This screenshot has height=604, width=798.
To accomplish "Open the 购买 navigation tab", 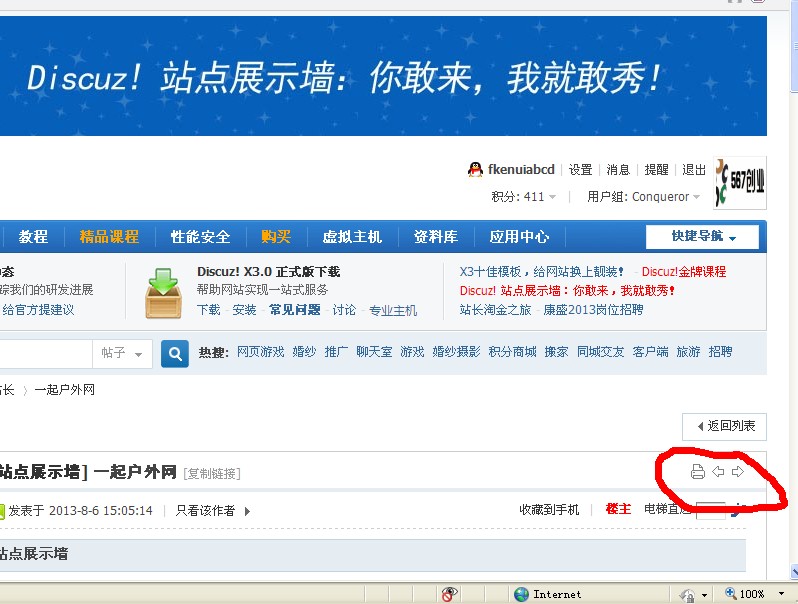I will [276, 237].
